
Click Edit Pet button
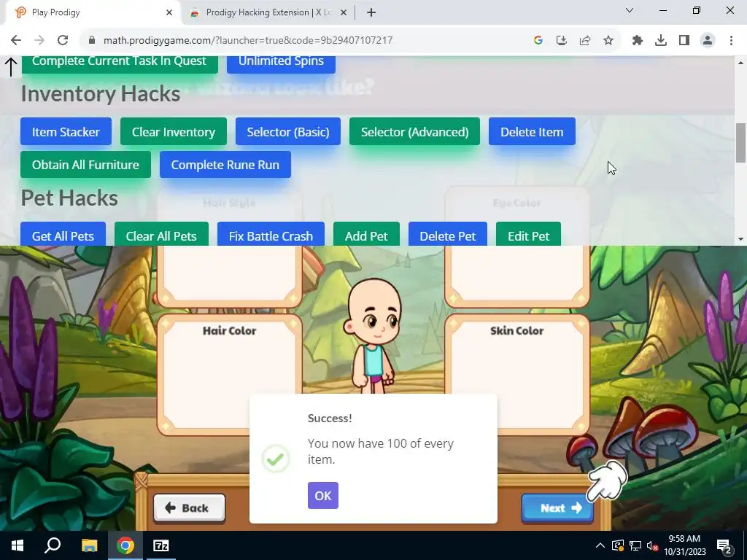pyautogui.click(x=528, y=234)
